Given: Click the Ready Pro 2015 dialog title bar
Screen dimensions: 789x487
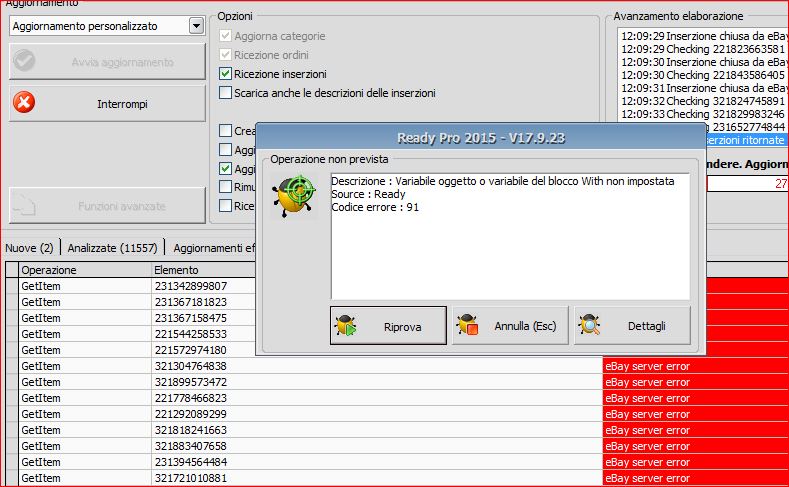Looking at the screenshot, I should [481, 137].
